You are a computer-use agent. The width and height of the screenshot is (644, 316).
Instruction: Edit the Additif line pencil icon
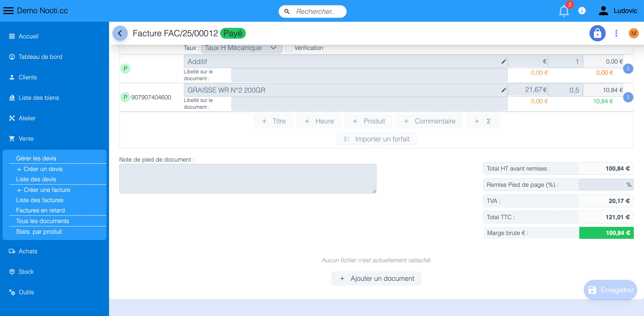click(503, 62)
